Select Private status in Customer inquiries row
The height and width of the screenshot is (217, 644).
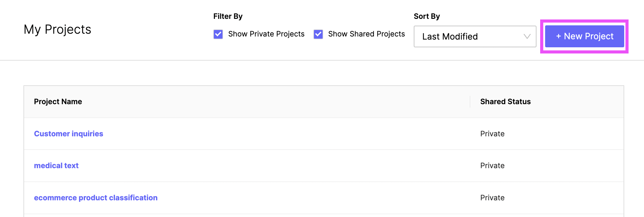click(492, 134)
